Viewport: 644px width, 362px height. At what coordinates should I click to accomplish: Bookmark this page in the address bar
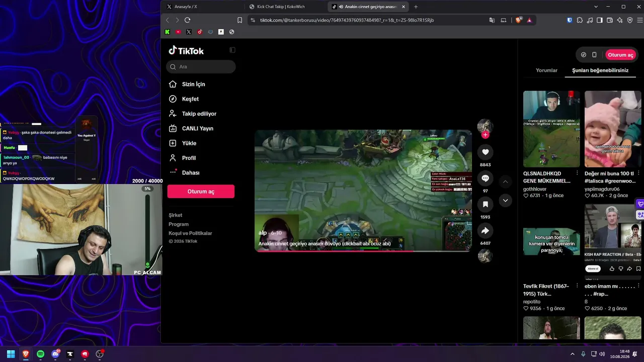pyautogui.click(x=239, y=20)
